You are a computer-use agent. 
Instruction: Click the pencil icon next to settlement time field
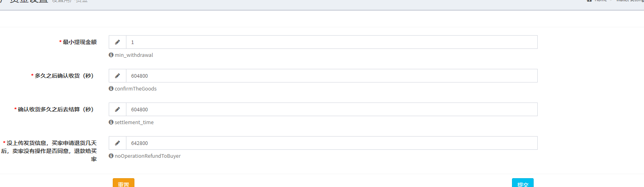pyautogui.click(x=118, y=109)
